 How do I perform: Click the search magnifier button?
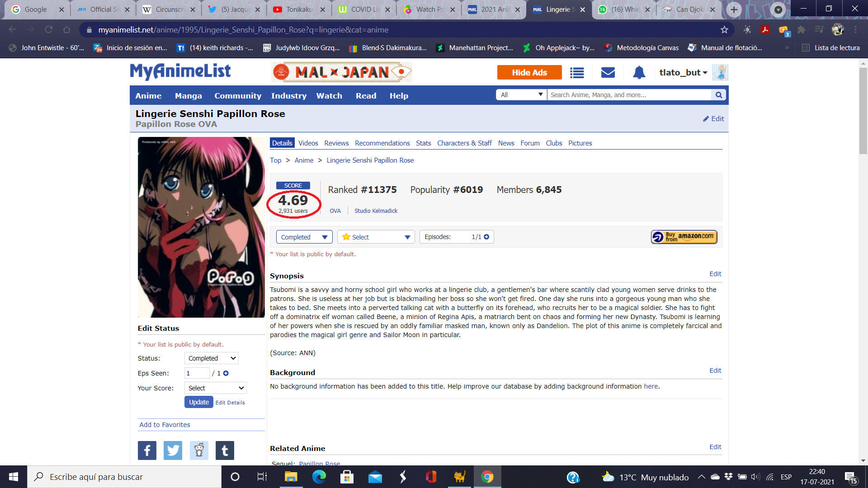click(719, 95)
